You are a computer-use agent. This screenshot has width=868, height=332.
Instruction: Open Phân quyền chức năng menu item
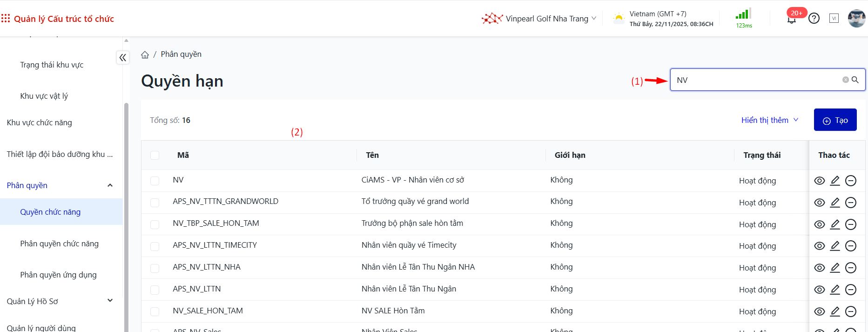[60, 244]
